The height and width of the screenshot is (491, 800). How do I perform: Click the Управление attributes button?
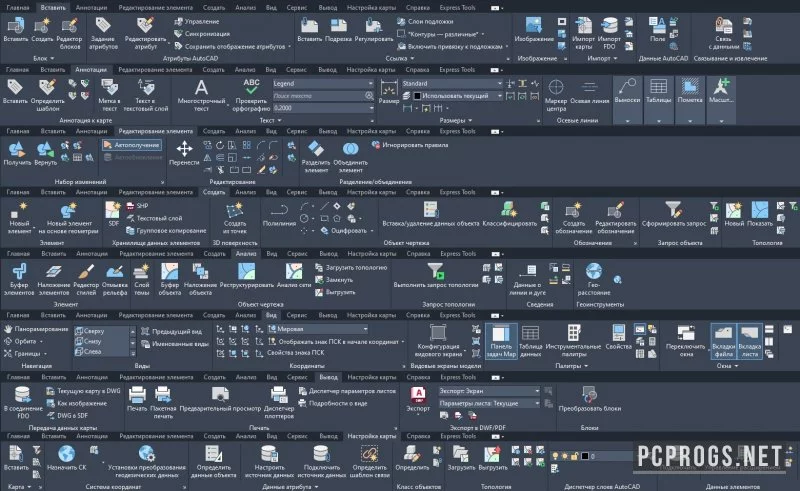click(x=196, y=21)
